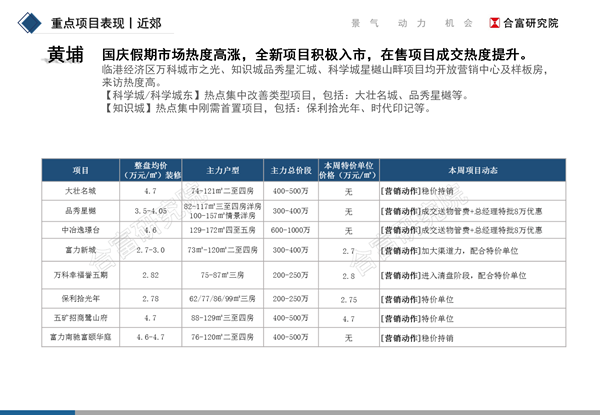
Task: Click the line beginning 【知识城】热点集中刚需
Action: pos(267,108)
